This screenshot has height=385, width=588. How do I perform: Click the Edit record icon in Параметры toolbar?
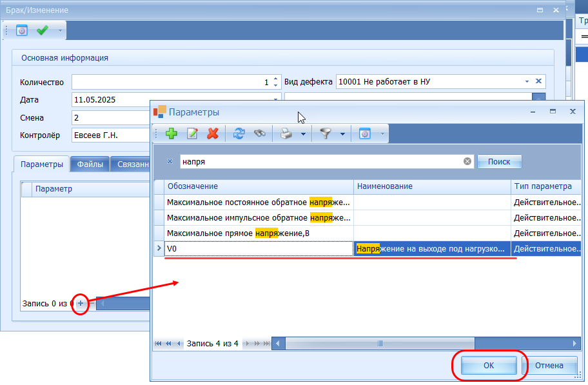click(192, 133)
